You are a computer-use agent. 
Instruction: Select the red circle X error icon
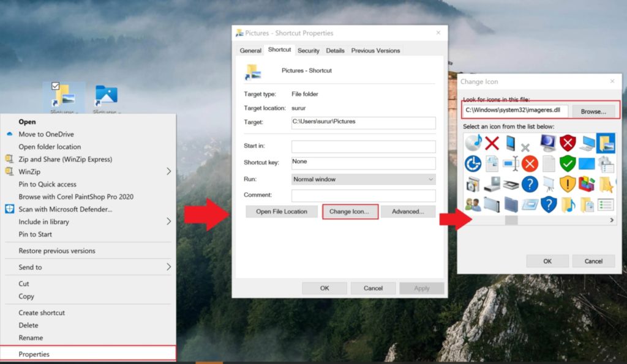(530, 164)
